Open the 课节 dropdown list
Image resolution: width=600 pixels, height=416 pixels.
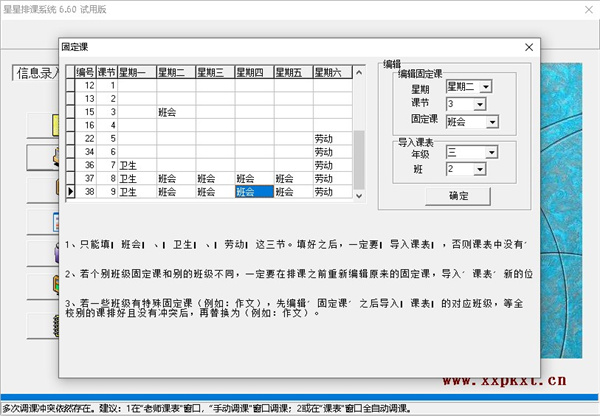[x=485, y=104]
